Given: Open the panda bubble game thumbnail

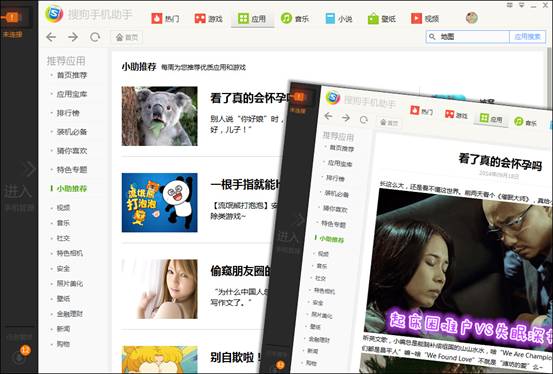Looking at the screenshot, I should tap(159, 203).
